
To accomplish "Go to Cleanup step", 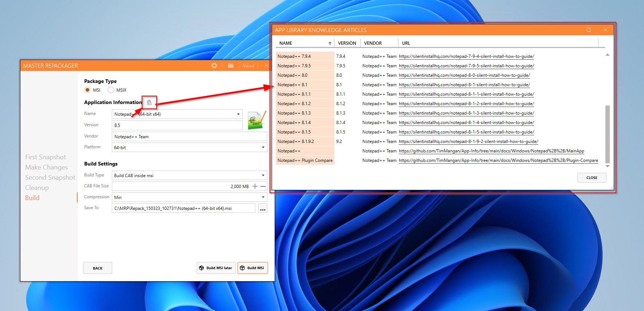I will (37, 188).
